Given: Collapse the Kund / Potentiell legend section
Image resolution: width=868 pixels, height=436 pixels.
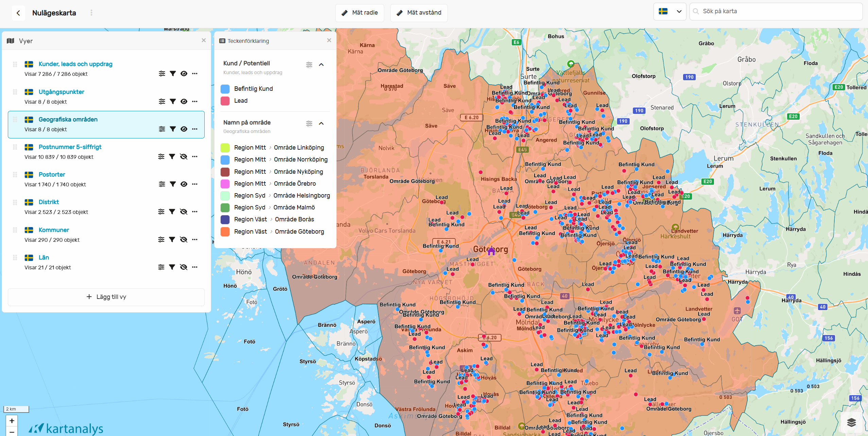Looking at the screenshot, I should [x=321, y=65].
